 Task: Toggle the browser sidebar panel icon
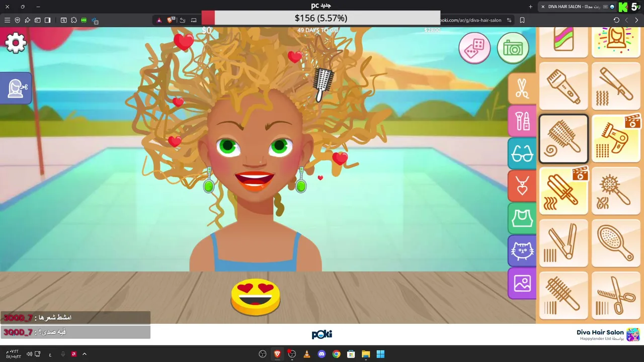(47, 20)
